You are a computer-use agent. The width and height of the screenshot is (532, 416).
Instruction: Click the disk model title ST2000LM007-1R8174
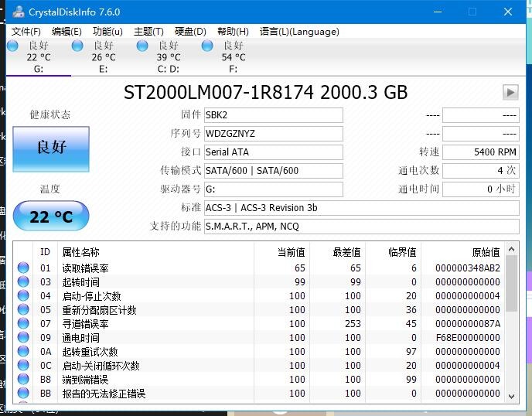point(219,92)
